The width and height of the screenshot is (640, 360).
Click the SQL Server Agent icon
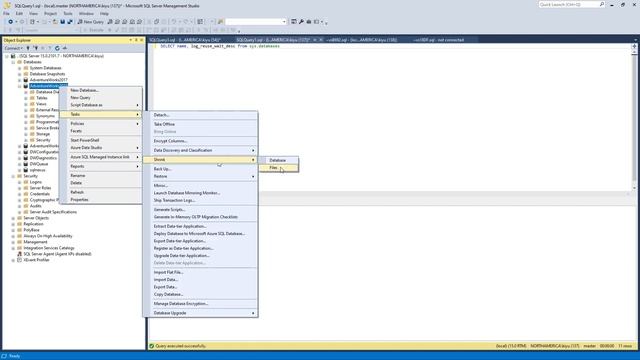(19, 254)
